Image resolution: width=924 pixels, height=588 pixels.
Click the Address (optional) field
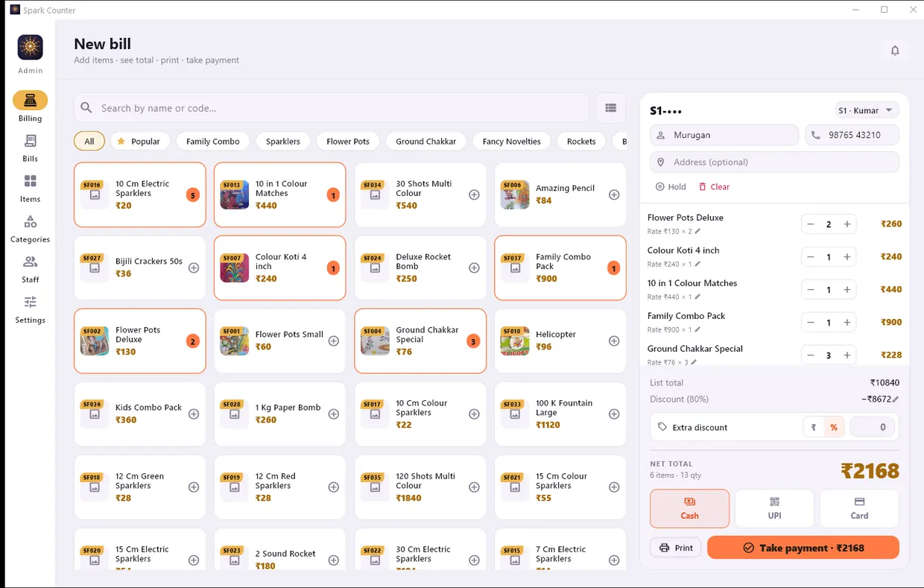pyautogui.click(x=774, y=162)
